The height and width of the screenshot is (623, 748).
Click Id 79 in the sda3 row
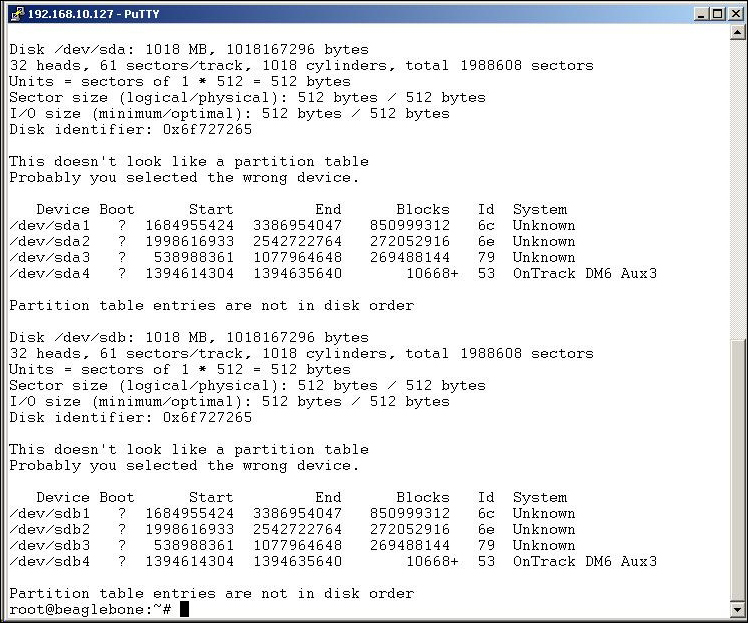(x=486, y=258)
